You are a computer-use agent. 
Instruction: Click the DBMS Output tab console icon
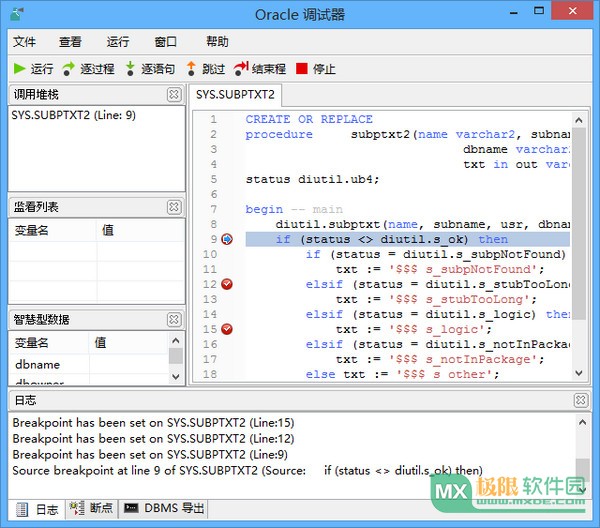131,508
